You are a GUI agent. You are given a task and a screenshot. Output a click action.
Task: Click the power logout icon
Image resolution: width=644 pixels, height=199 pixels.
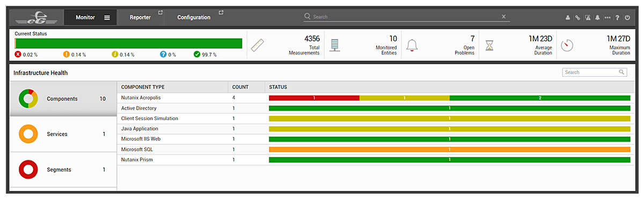point(627,18)
